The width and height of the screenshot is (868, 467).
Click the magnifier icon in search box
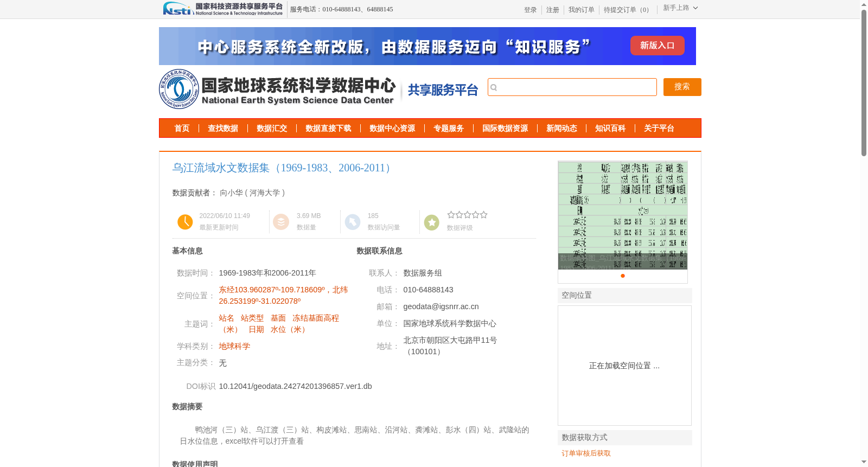(494, 87)
